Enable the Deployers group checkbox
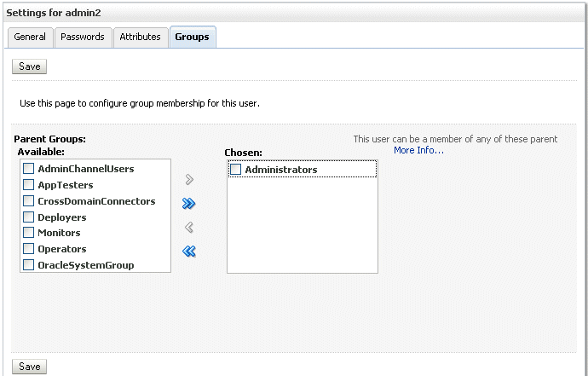This screenshot has width=588, height=376. point(28,217)
